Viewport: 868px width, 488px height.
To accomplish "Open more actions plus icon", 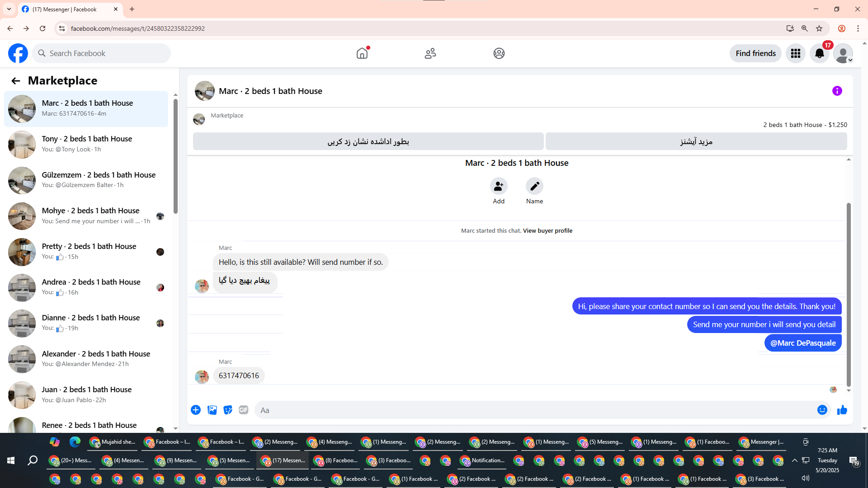I will pyautogui.click(x=196, y=410).
